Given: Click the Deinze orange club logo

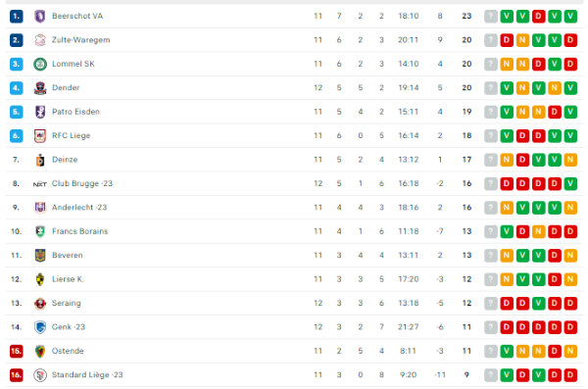Looking at the screenshot, I should coord(40,160).
